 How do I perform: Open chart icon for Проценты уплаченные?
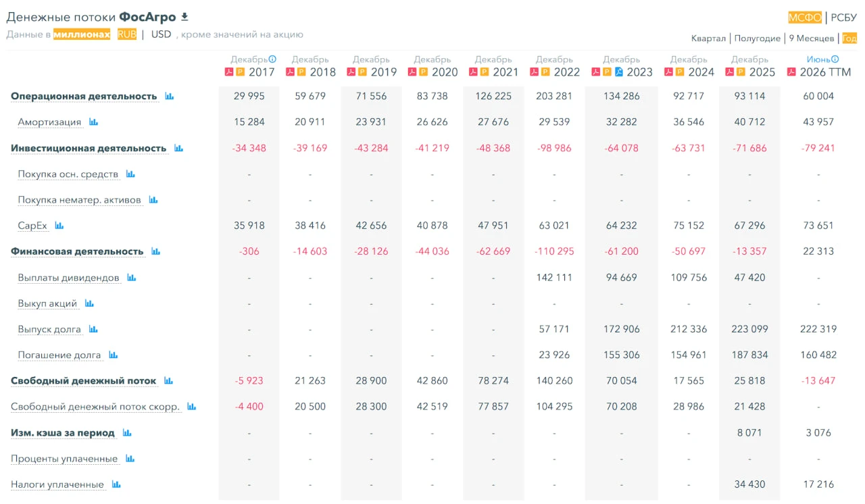coord(130,459)
